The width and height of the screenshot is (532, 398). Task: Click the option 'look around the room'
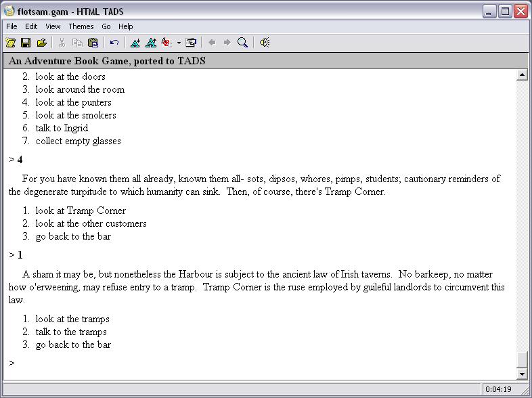80,89
